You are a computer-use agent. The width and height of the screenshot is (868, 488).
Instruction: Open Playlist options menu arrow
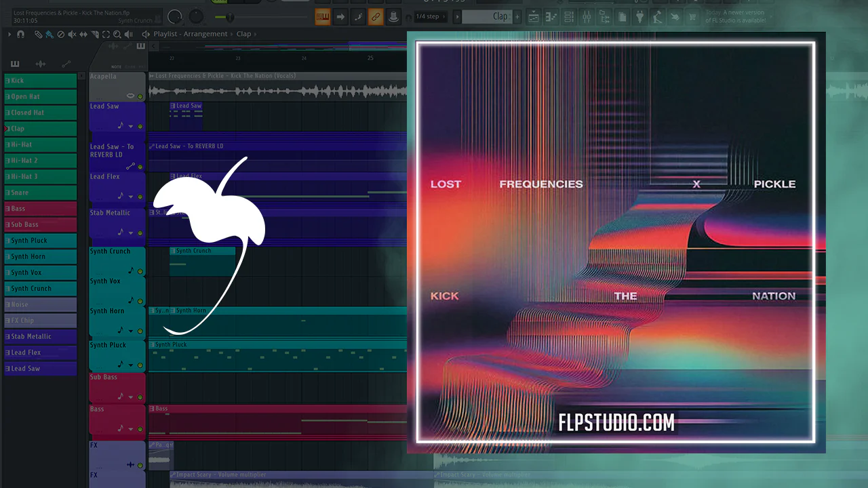(x=9, y=34)
